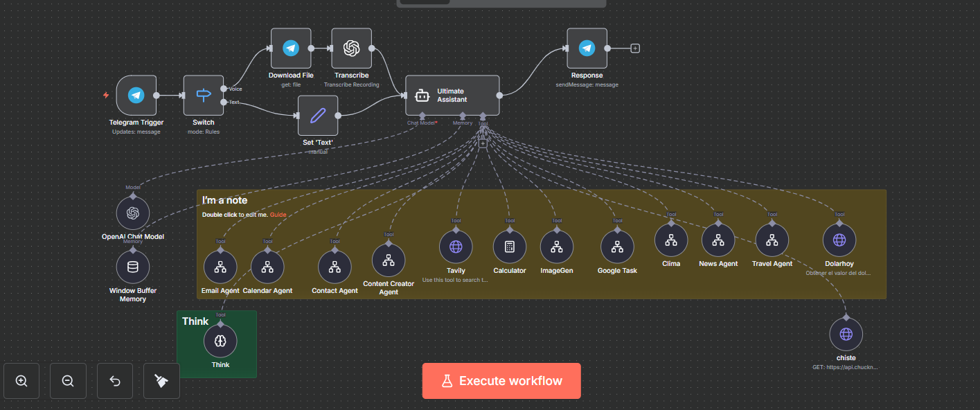This screenshot has height=410, width=980.
Task: Tidy up the workflow nodes
Action: click(161, 381)
